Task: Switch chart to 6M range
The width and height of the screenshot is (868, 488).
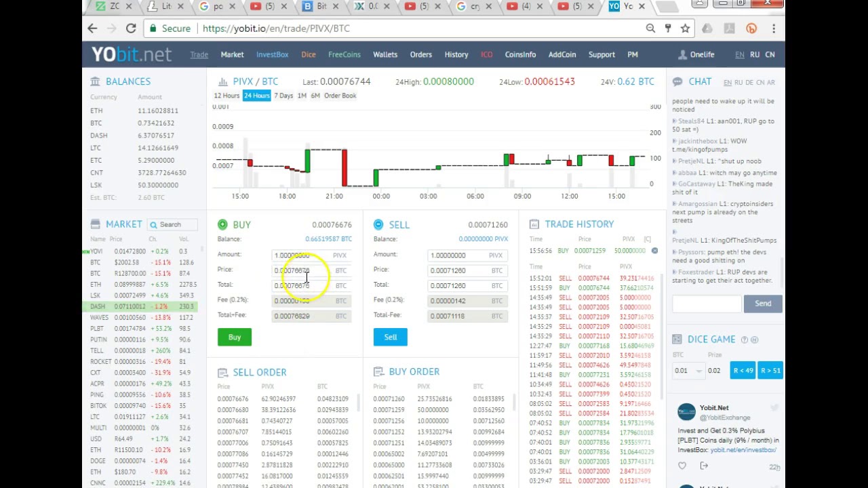Action: (x=315, y=96)
